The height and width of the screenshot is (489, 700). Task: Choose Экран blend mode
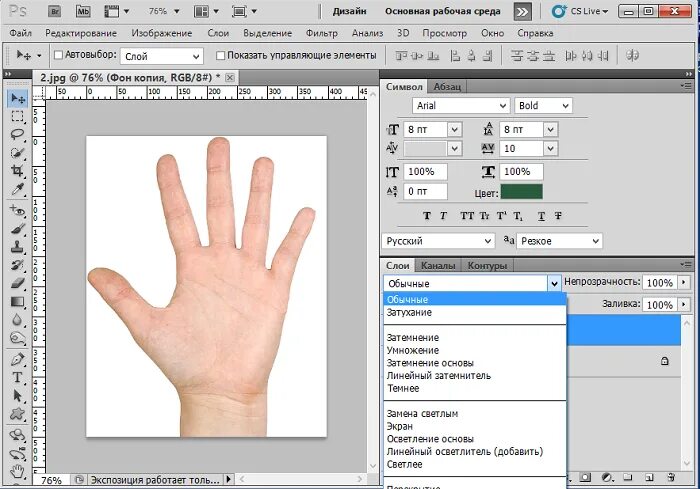pyautogui.click(x=400, y=426)
